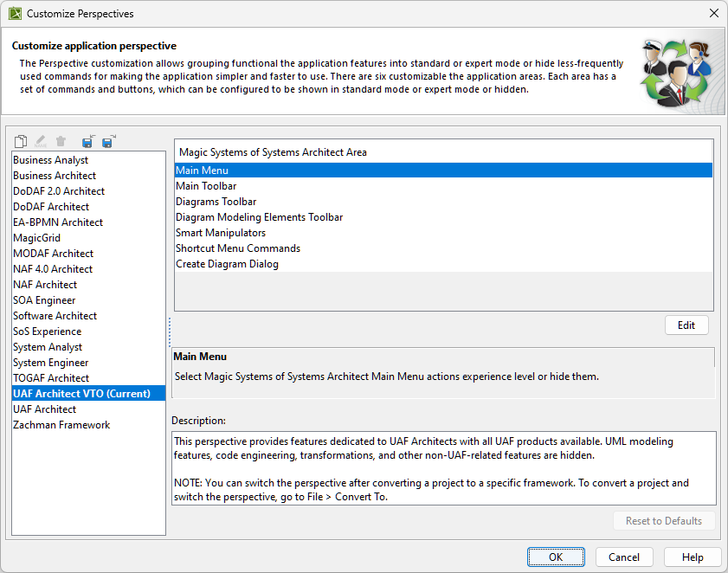Click the delete perspective trash icon
Screen dimensions: 728x573
point(61,141)
